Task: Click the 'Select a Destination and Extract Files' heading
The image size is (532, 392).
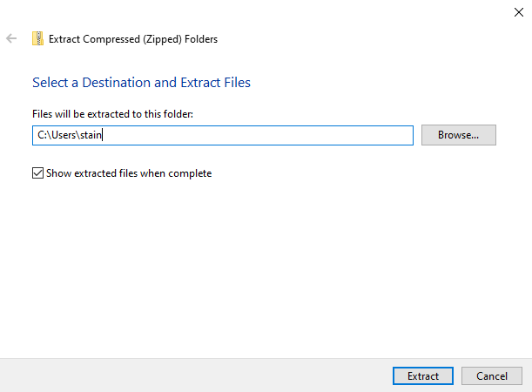Action: (x=141, y=83)
